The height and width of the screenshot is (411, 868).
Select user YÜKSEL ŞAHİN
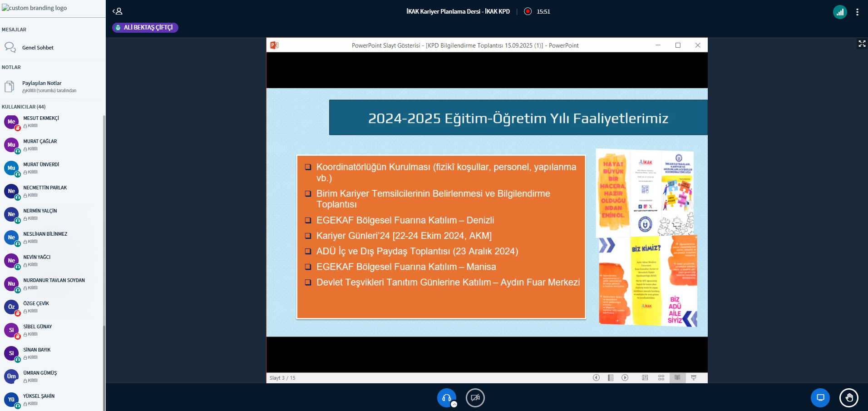52,400
